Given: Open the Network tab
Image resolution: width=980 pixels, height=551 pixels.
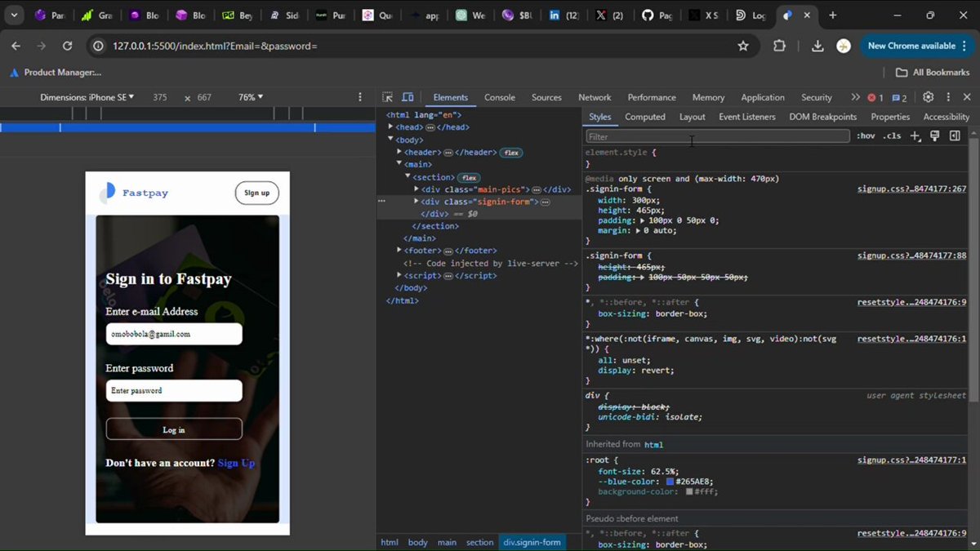Looking at the screenshot, I should (x=595, y=97).
